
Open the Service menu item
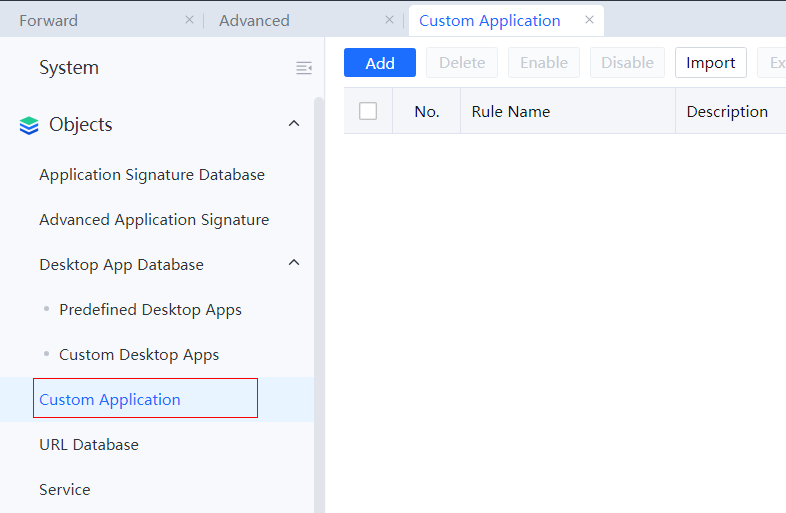[x=65, y=490]
